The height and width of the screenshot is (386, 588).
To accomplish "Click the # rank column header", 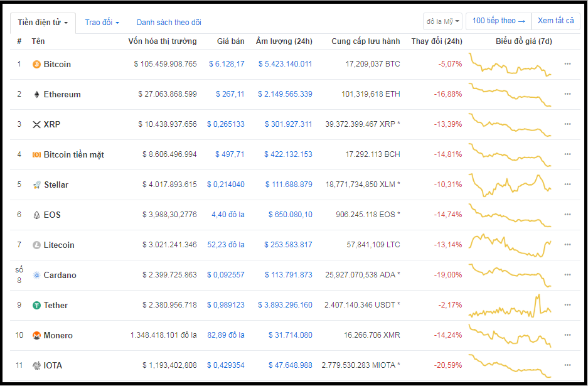I will 19,41.
